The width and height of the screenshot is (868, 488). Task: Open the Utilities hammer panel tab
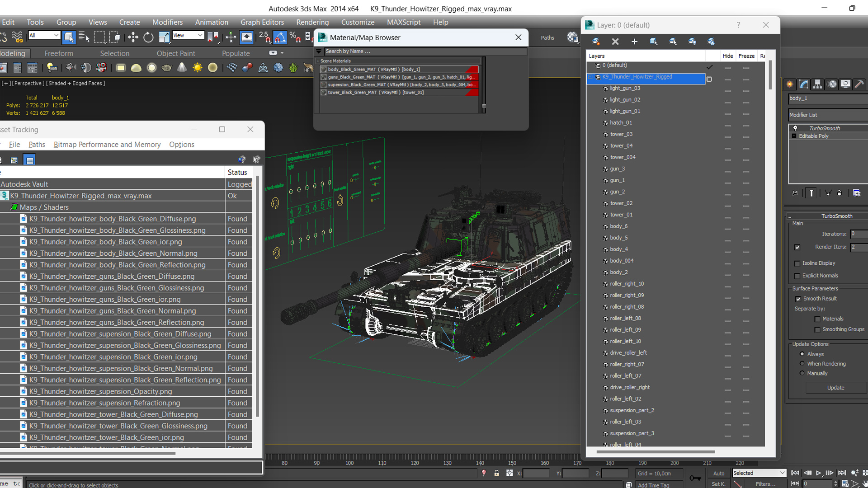[859, 84]
